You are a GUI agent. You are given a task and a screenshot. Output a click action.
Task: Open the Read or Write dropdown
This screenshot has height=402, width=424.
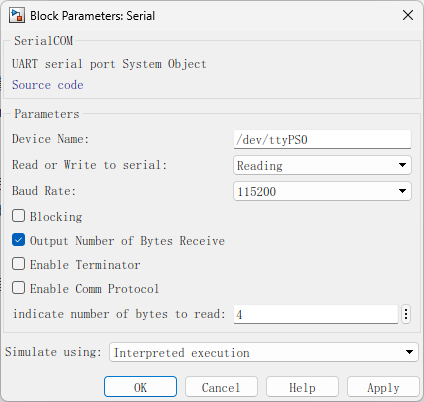[x=322, y=165]
